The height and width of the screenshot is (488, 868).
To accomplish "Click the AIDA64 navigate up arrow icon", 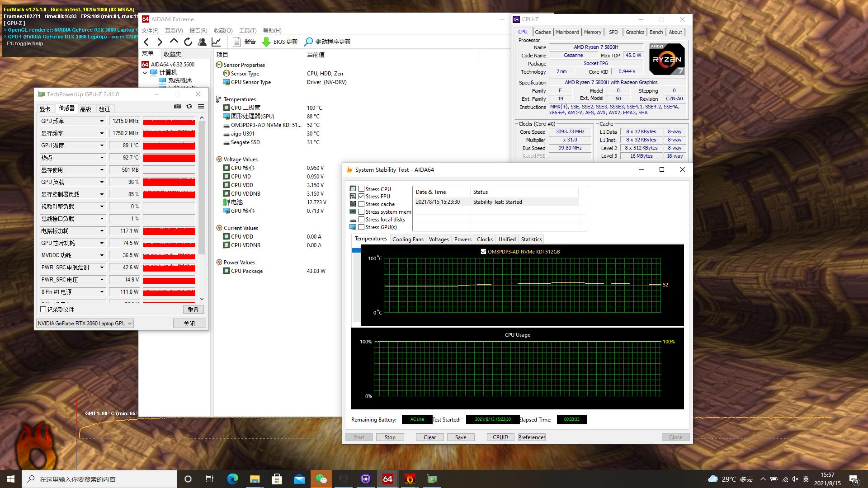I will click(x=174, y=42).
